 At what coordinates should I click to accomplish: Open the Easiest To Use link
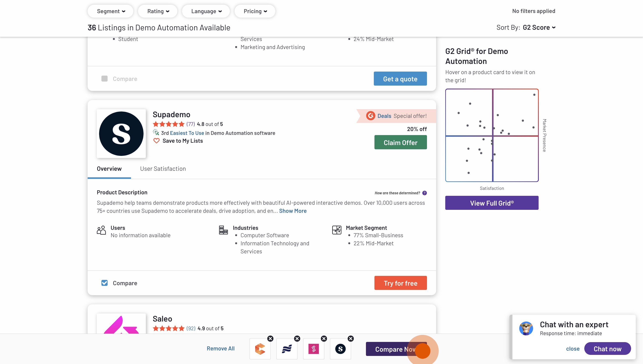point(187,133)
